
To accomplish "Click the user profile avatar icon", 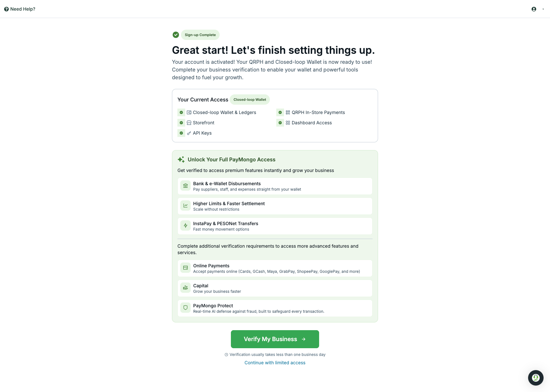I will pyautogui.click(x=534, y=9).
